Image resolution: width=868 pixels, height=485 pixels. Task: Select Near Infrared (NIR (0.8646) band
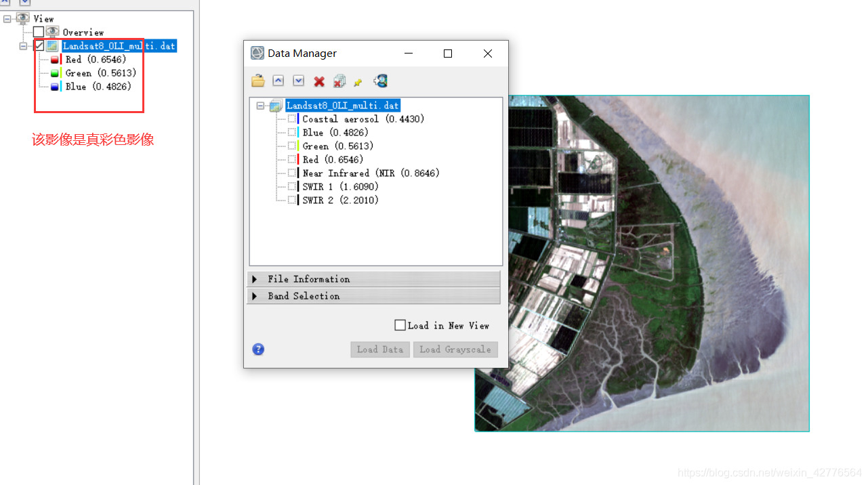pyautogui.click(x=371, y=173)
